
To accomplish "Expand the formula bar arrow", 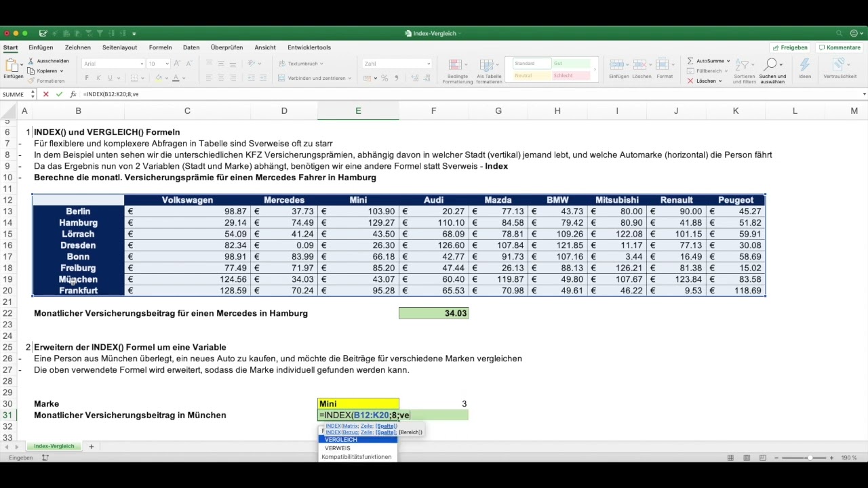I will (864, 94).
